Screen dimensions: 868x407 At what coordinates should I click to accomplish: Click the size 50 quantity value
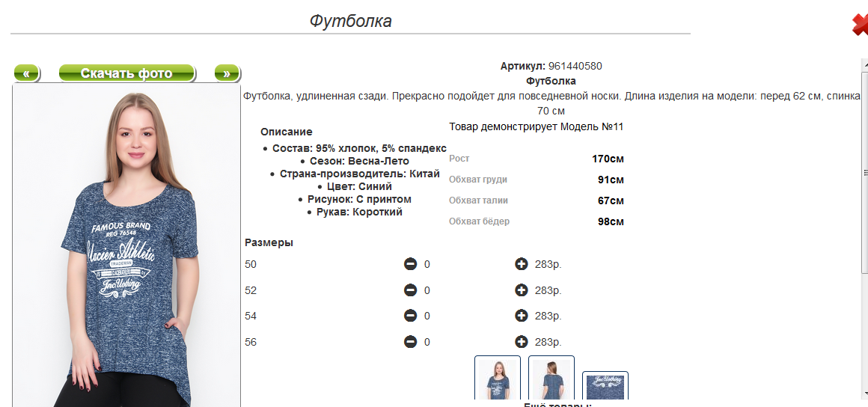coord(427,264)
